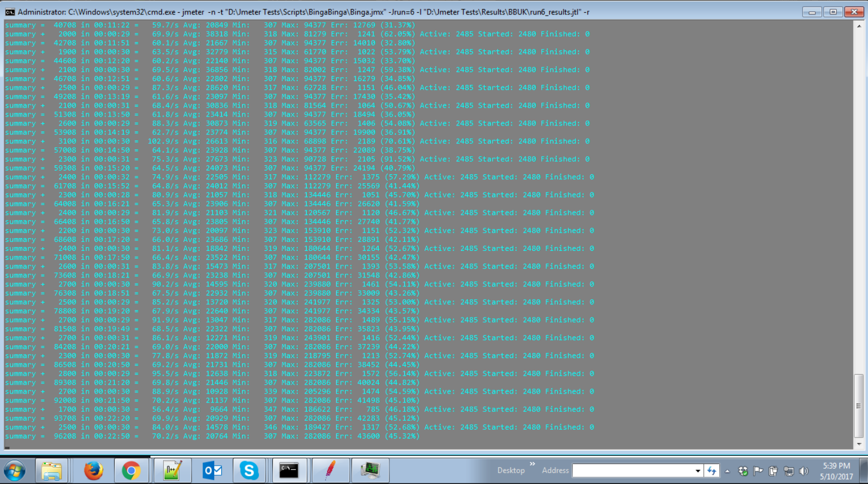Show hidden system tray icons
Viewport: 868px width, 484px height.
tap(727, 471)
